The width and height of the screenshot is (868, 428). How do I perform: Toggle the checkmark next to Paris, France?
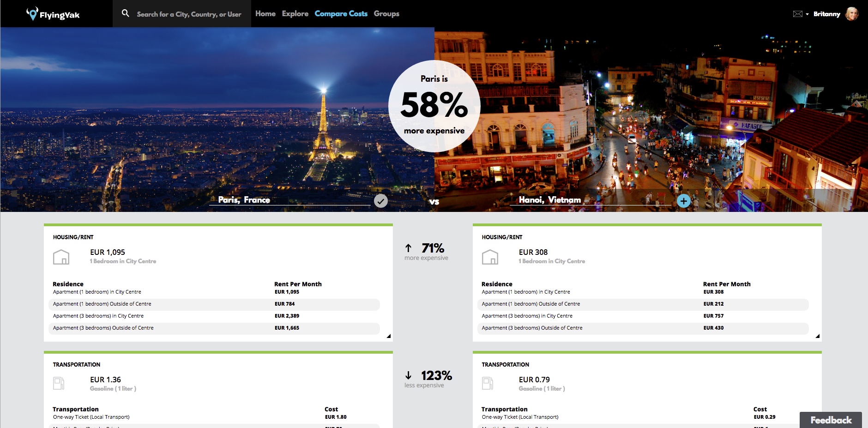tap(380, 201)
